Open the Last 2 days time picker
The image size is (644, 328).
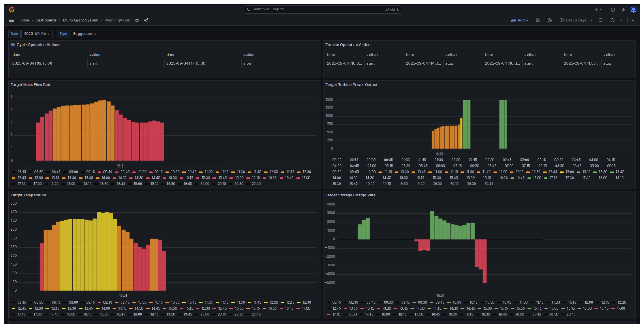click(x=576, y=20)
